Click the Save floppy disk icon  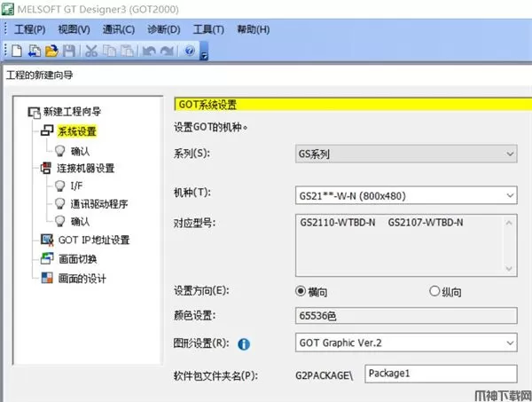pyautogui.click(x=68, y=51)
